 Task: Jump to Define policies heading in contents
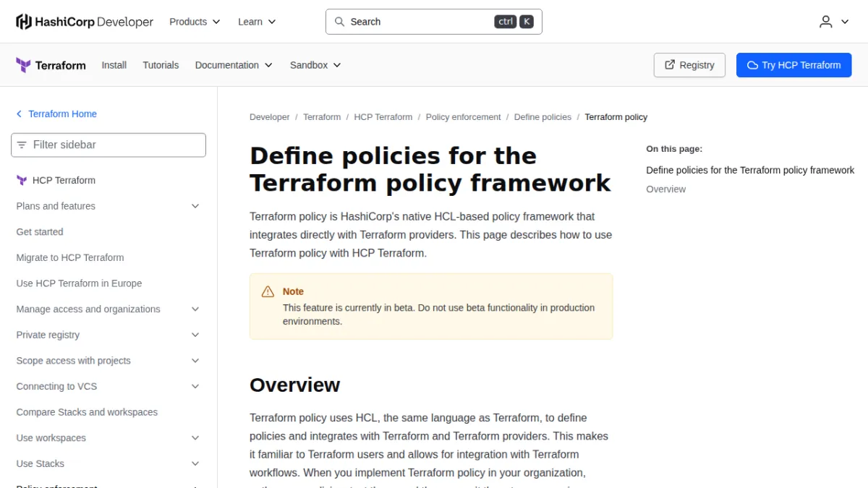tap(750, 171)
